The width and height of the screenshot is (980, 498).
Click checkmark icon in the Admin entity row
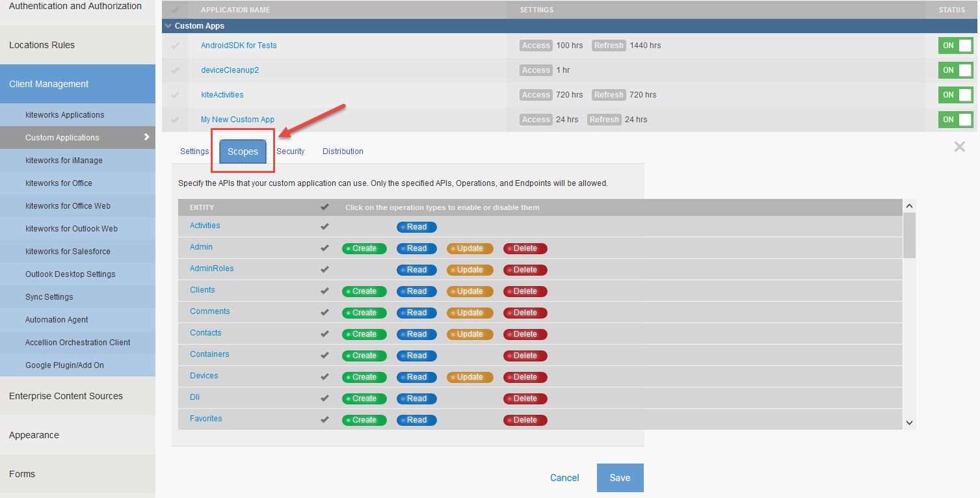pos(324,248)
